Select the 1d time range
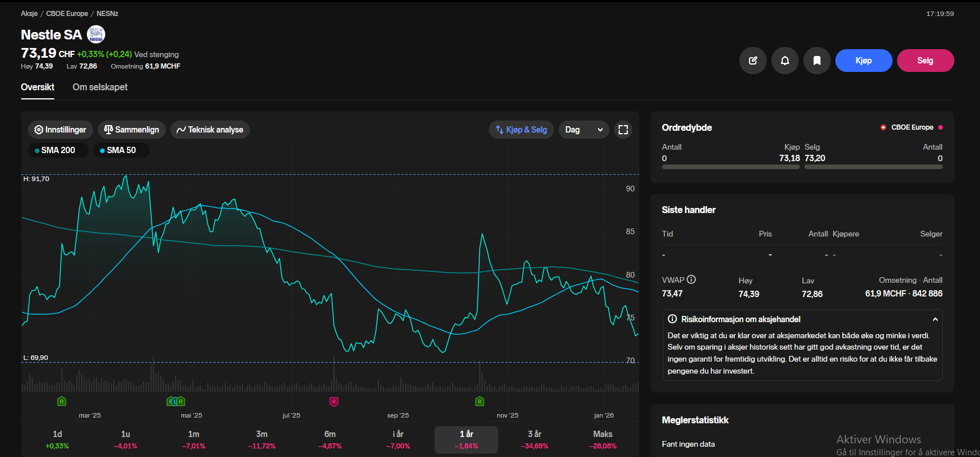This screenshot has height=457, width=980. coord(57,440)
